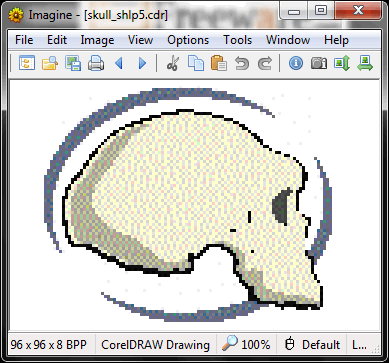Click the skull image in the viewer
389x363 pixels.
click(x=188, y=205)
